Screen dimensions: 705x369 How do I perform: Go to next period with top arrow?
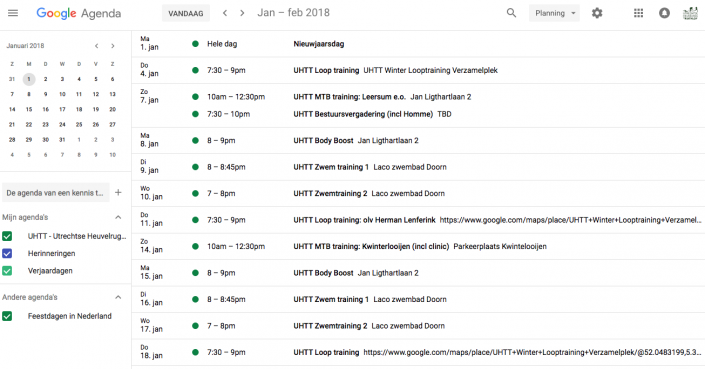click(x=242, y=13)
